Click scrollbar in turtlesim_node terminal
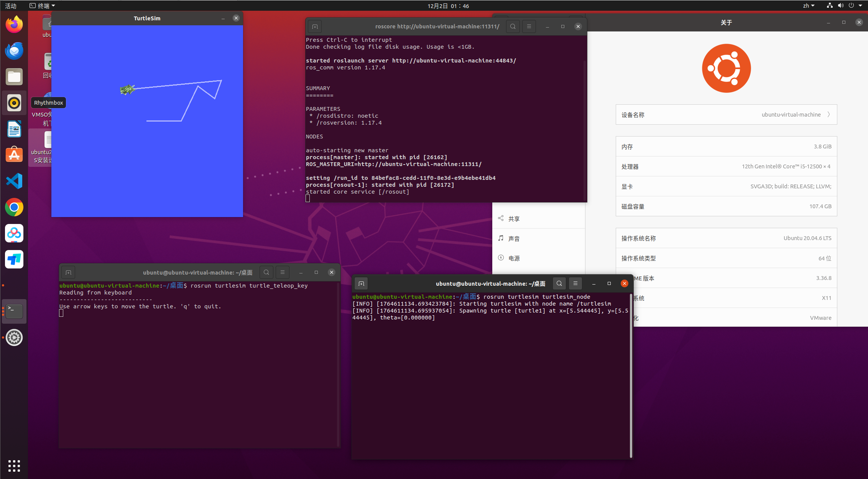Viewport: 868px width, 479px height. pos(631,376)
